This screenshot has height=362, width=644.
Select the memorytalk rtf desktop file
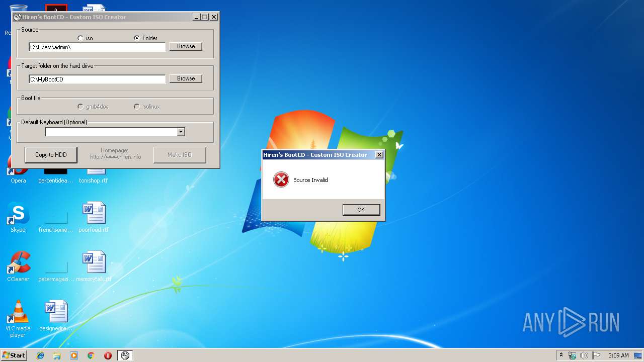pos(94,266)
